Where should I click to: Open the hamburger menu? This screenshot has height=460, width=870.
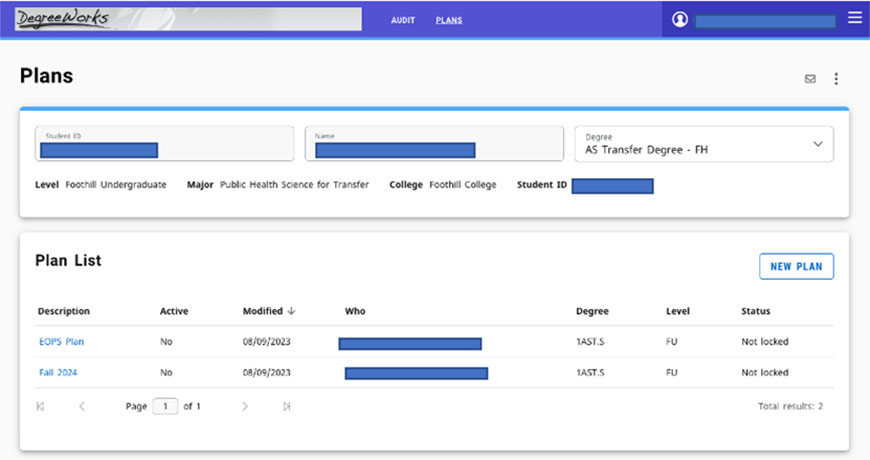click(854, 18)
